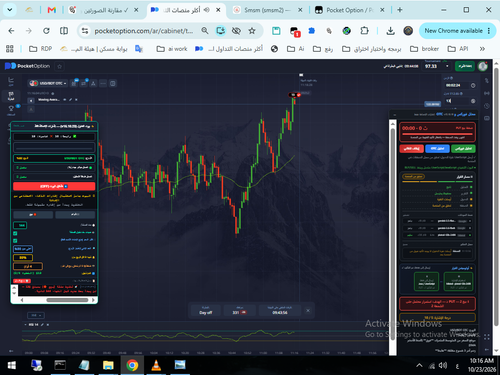Screen dimensions: 500x375
Task: Open the user avatar profile menu
Action: (x=482, y=66)
